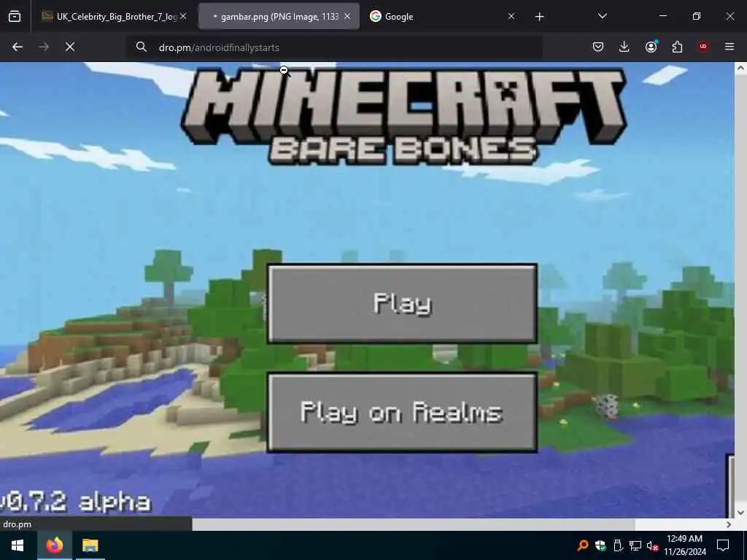Click the safely remove hardware tray icon
The image size is (747, 560).
618,545
